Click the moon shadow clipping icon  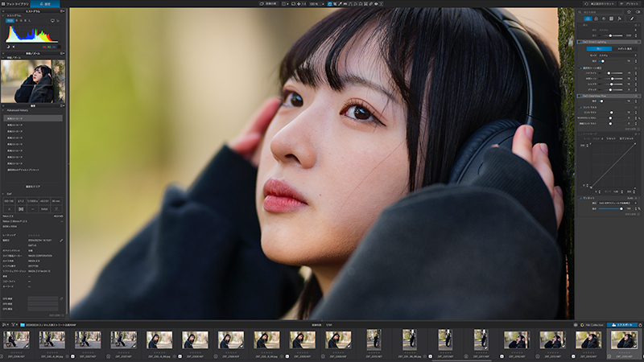(8, 47)
